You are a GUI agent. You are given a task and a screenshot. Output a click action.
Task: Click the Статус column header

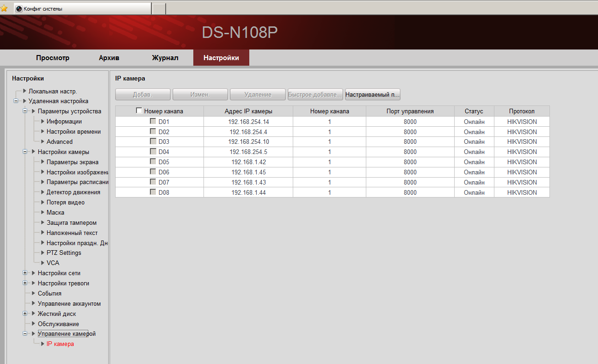click(474, 111)
